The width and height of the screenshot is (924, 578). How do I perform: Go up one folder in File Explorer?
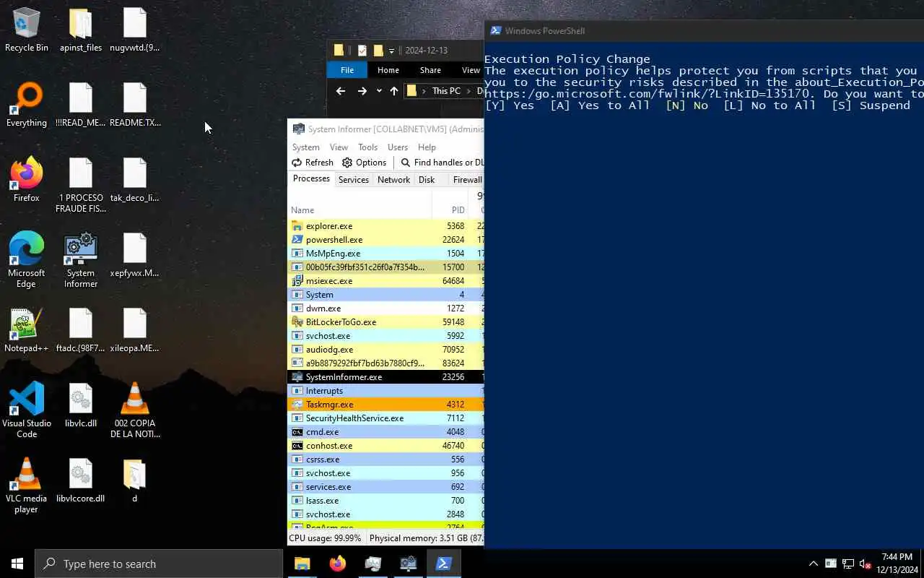393,91
